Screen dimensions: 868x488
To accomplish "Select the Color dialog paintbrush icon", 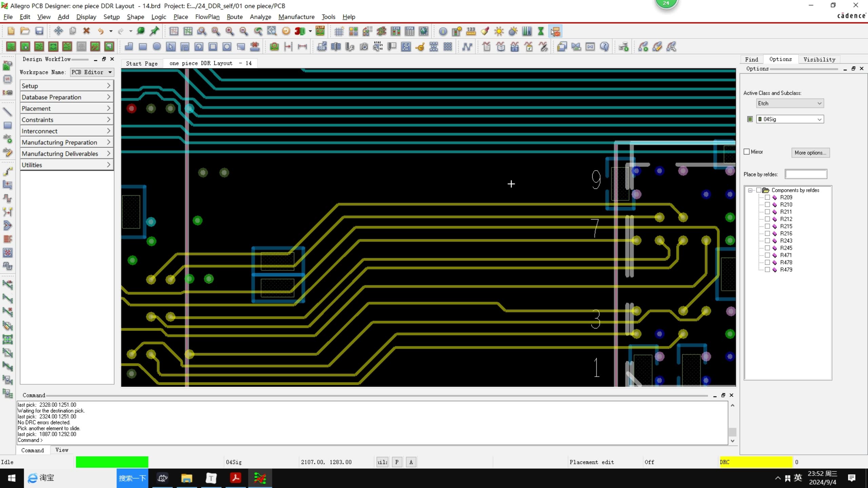I will click(484, 31).
